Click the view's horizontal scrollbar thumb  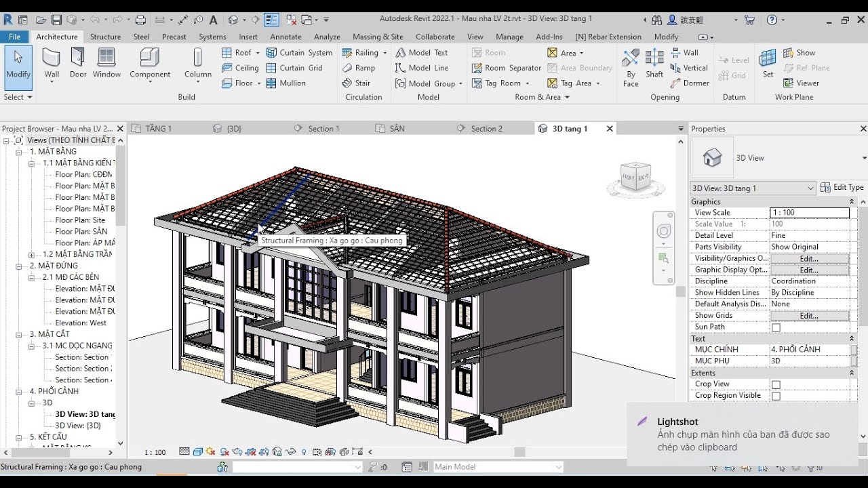pos(520,452)
